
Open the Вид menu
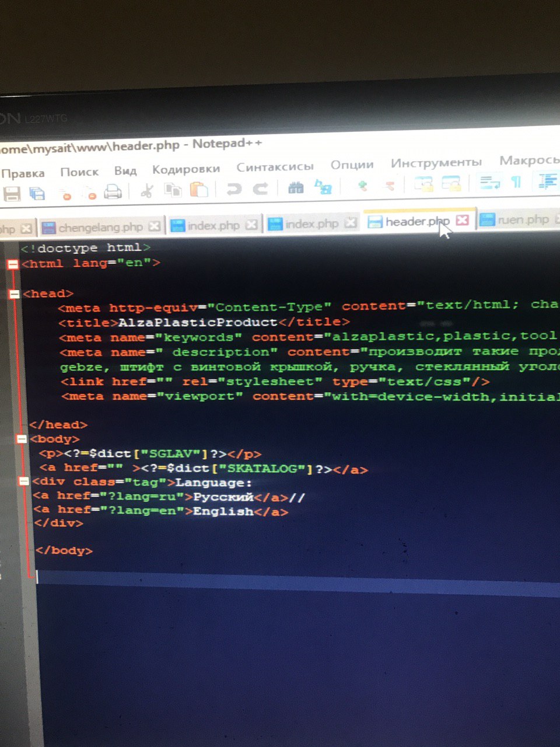pos(125,170)
